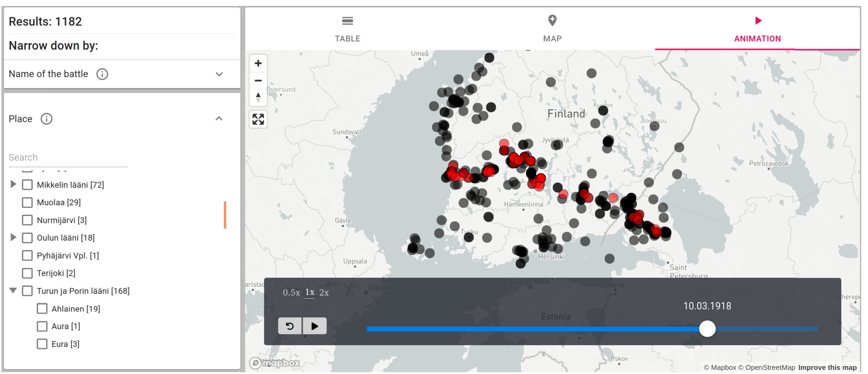Zoom in on the map
The image size is (868, 374).
[258, 63]
